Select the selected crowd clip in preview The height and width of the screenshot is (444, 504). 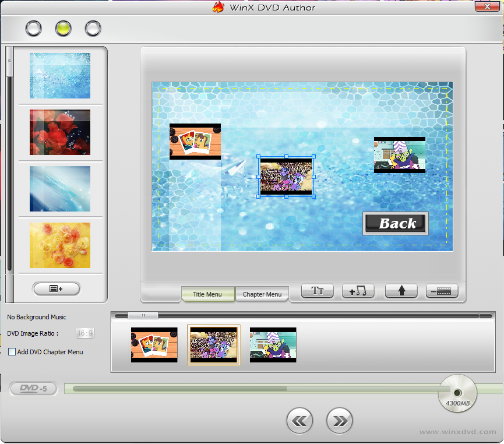pos(286,177)
